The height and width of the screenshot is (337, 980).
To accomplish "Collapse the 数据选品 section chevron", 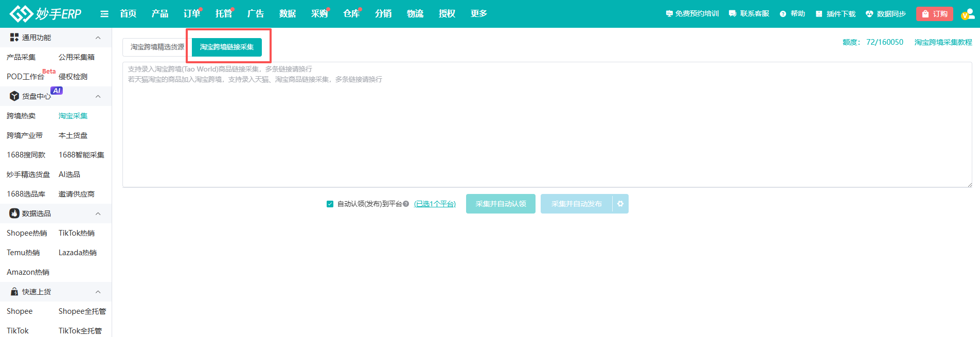I will tap(98, 214).
